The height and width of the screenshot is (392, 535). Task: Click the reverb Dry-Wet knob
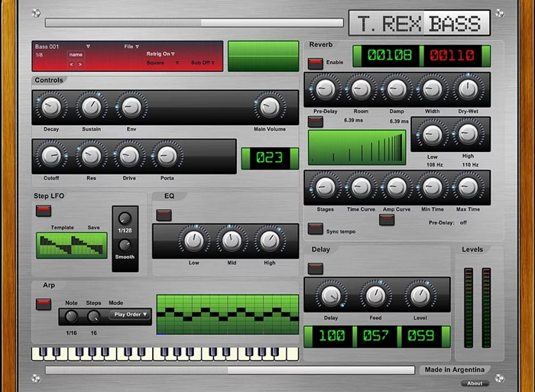coord(468,89)
